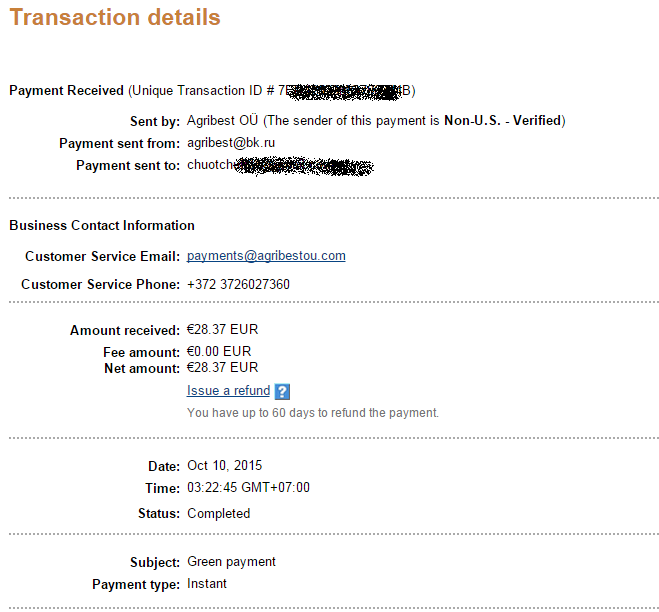
Task: Click the Transaction details heading
Action: [x=115, y=18]
